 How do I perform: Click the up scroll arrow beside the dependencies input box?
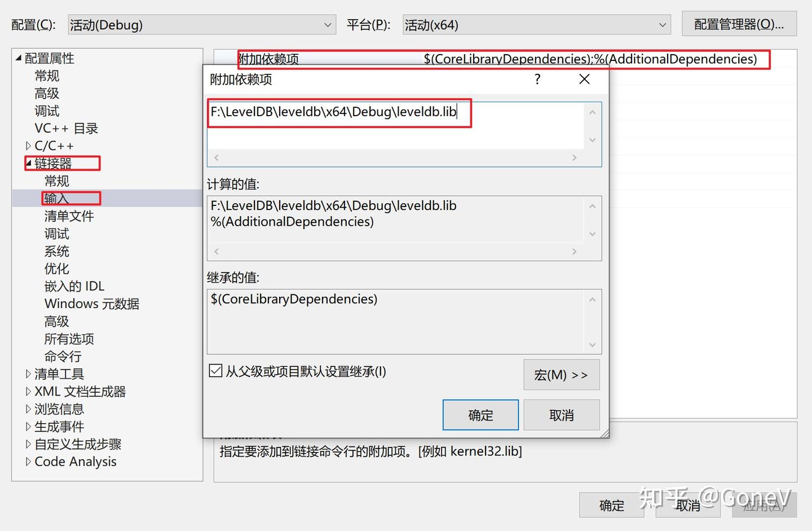(x=592, y=112)
